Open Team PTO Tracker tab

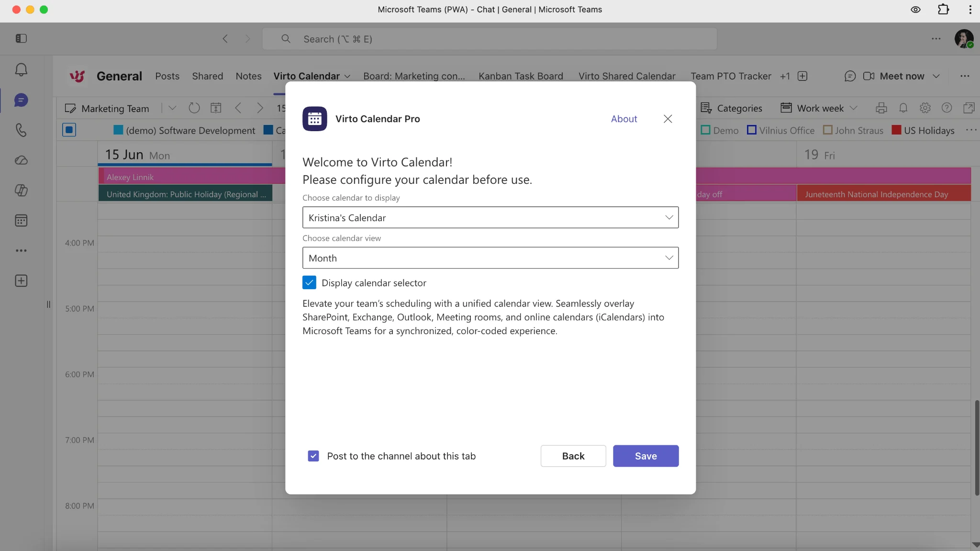coord(731,76)
